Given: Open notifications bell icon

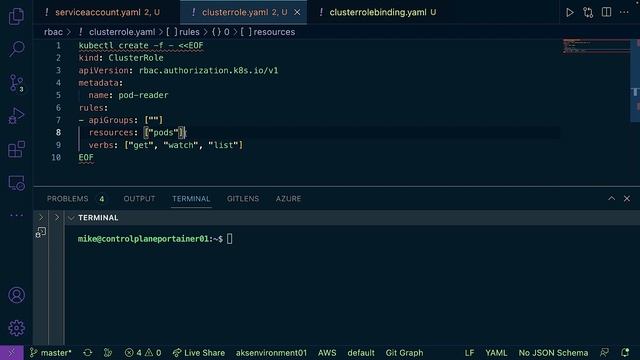Looking at the screenshot, I should [625, 353].
